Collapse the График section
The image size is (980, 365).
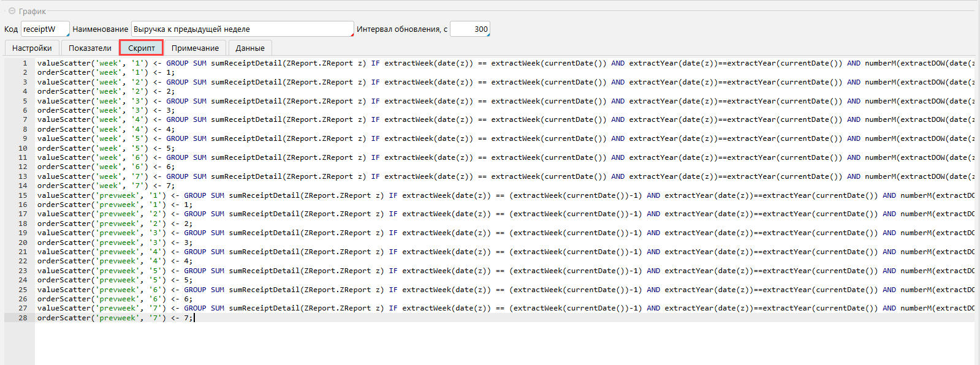coord(12,11)
